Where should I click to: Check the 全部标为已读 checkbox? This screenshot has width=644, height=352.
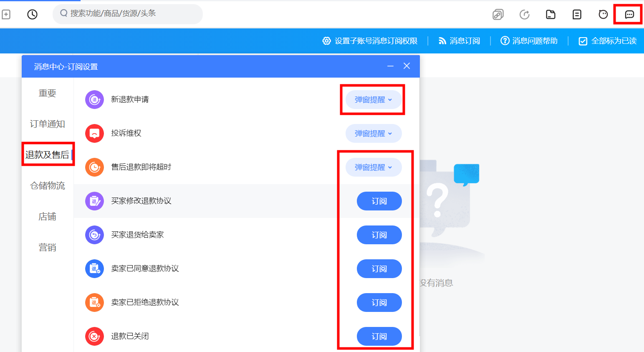point(583,41)
